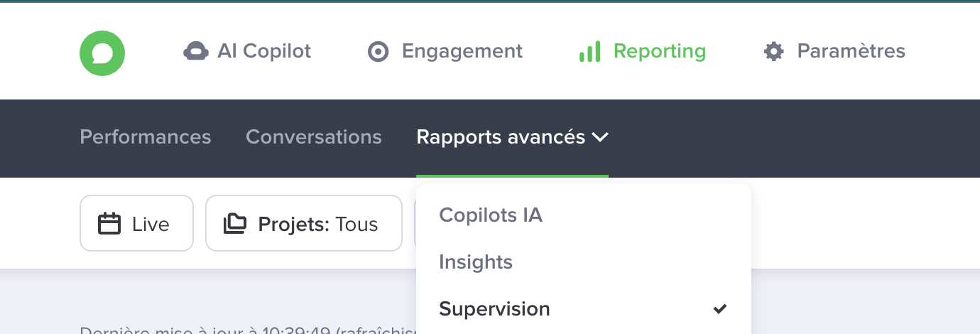
Task: Click the calendar icon on Live filter
Action: click(x=109, y=224)
